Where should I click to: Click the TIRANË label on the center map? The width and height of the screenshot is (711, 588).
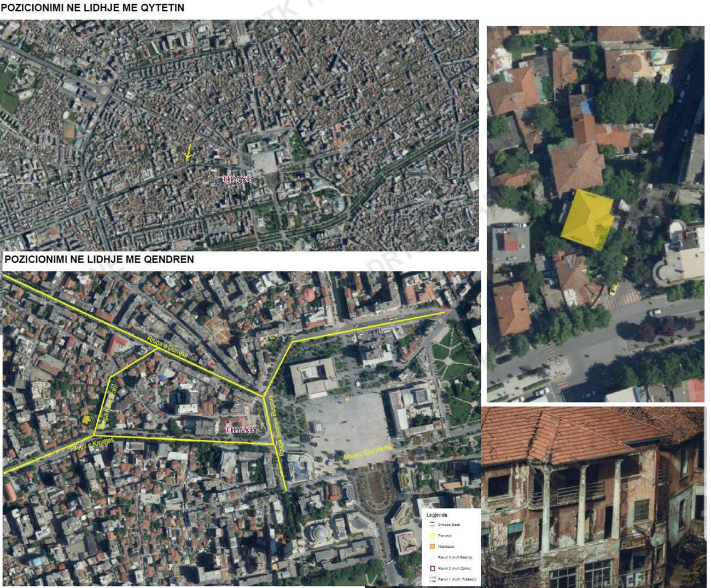point(241,430)
